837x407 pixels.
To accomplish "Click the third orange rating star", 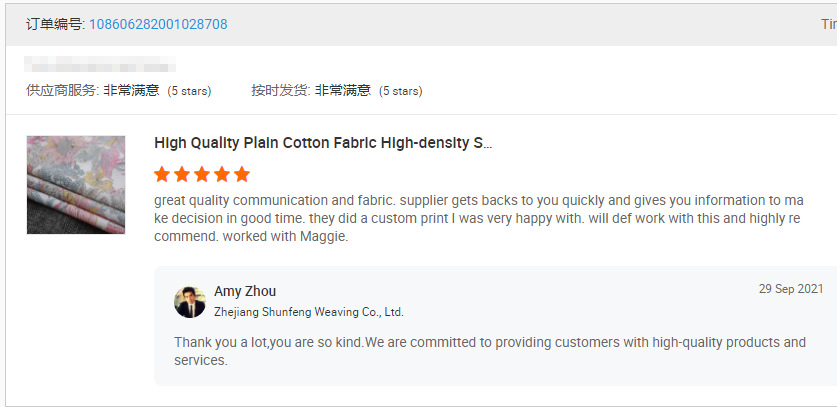I will coord(202,174).
